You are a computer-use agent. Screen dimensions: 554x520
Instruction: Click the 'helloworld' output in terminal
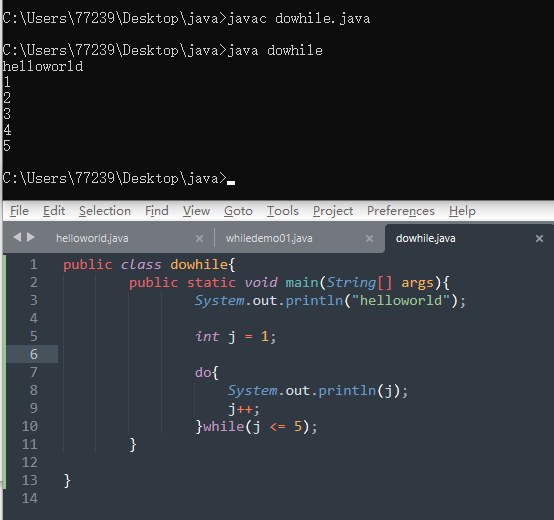(43, 66)
